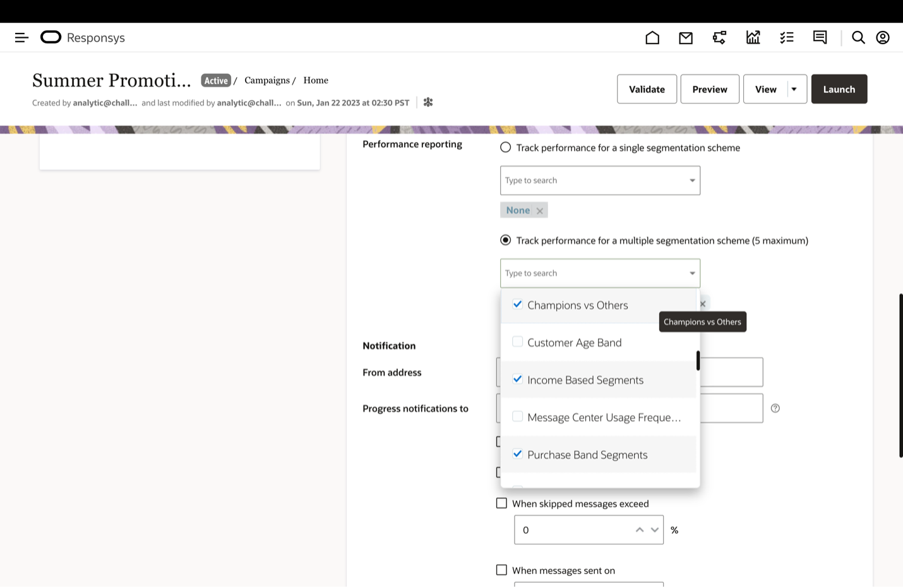The width and height of the screenshot is (903, 588).
Task: Click the Preview button
Action: 710,89
